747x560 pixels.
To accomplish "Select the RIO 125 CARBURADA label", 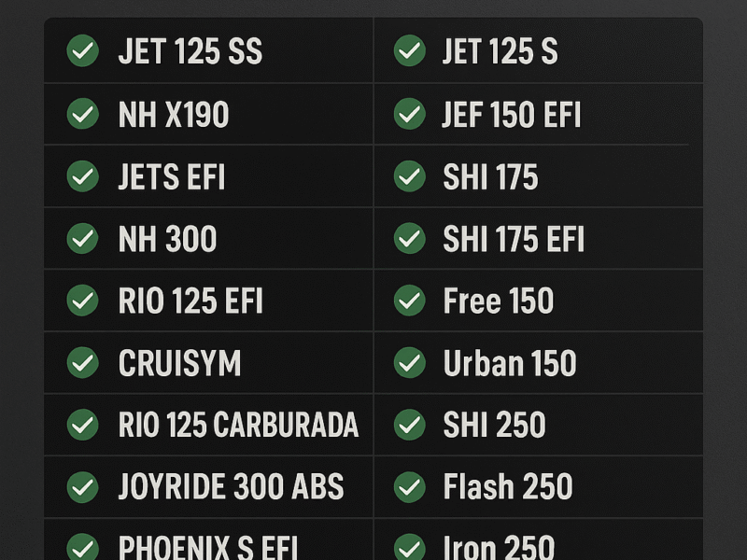I will click(x=238, y=425).
